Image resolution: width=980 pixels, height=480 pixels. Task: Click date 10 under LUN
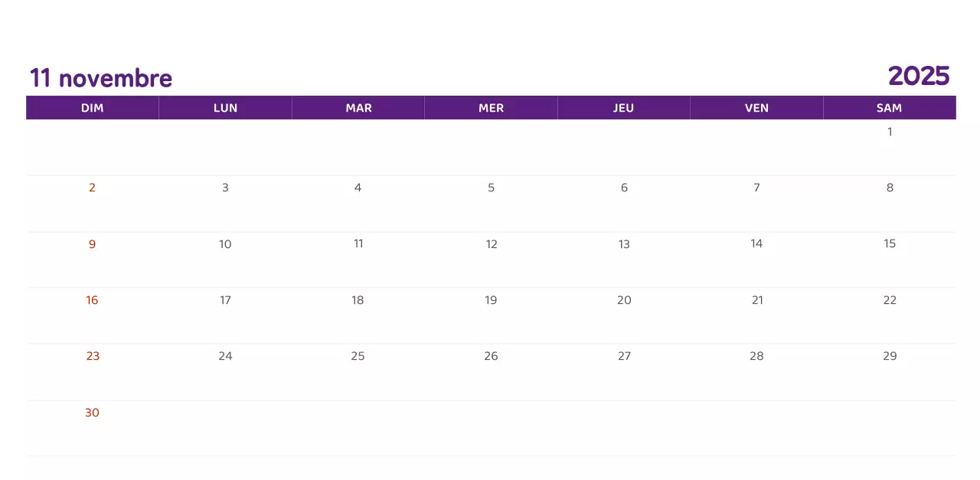coord(225,244)
